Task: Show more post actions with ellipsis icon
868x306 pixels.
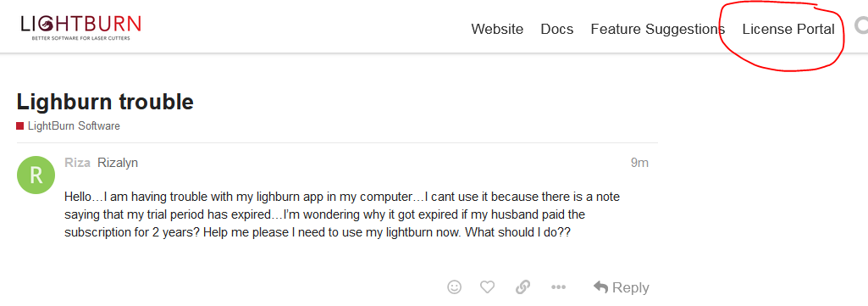Action: click(x=559, y=287)
